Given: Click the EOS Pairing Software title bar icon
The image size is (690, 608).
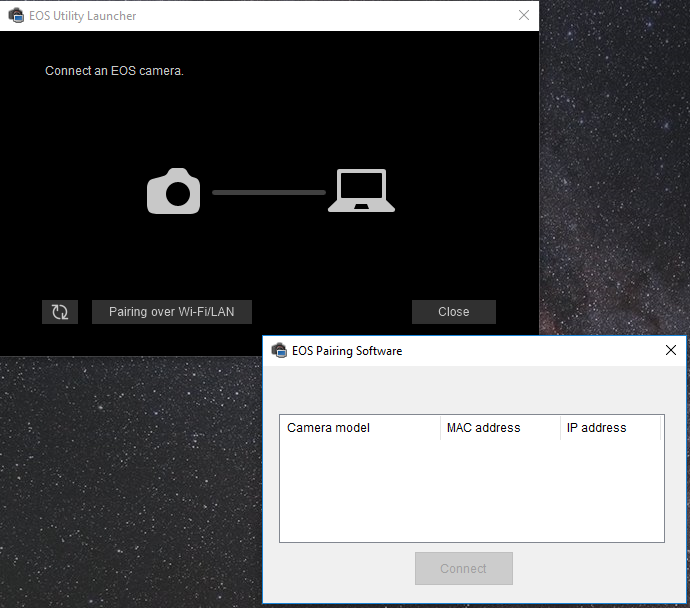Looking at the screenshot, I should coord(279,351).
